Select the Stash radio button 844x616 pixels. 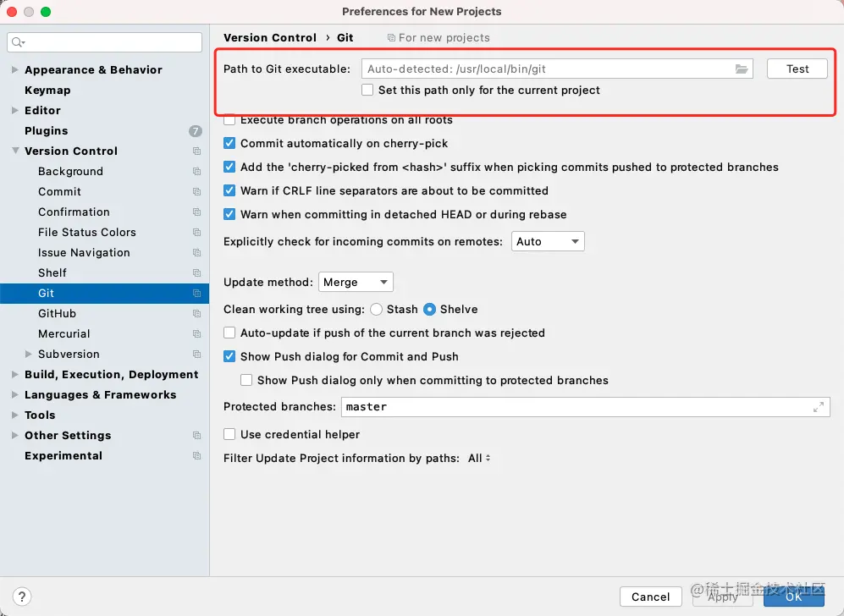[376, 310]
